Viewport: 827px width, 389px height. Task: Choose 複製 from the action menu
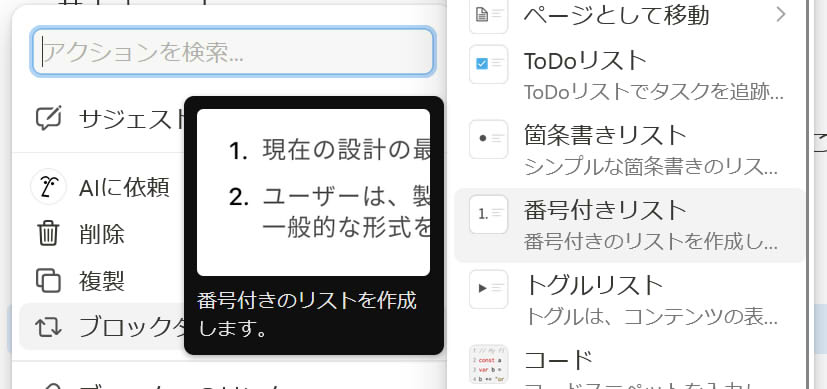click(103, 280)
